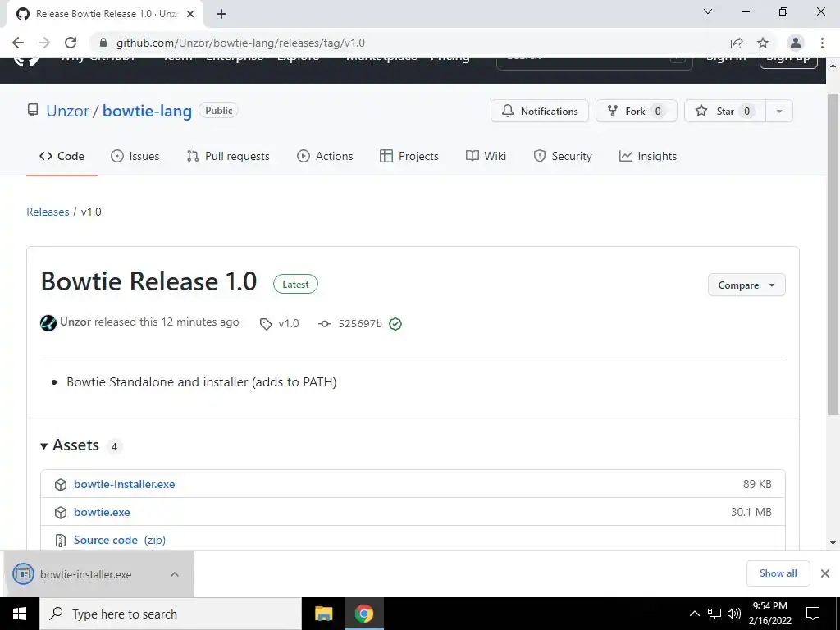Bookmark this page with star icon

[x=763, y=43]
